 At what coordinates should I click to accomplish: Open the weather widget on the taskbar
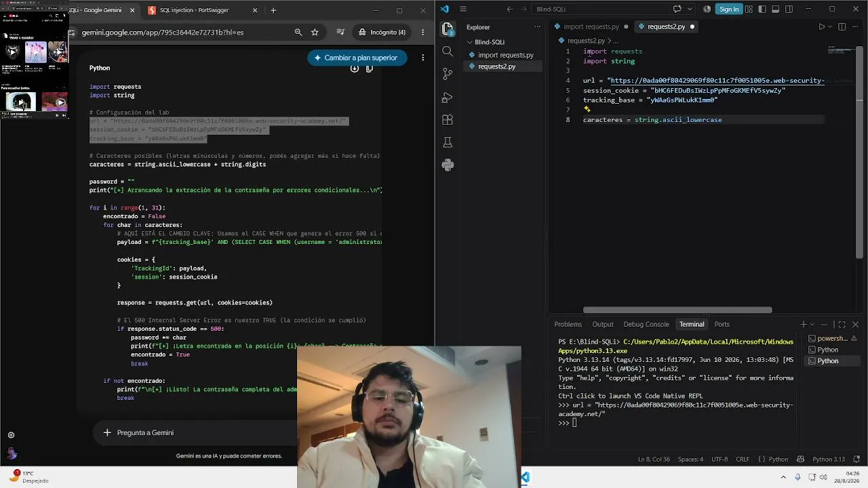click(x=27, y=476)
